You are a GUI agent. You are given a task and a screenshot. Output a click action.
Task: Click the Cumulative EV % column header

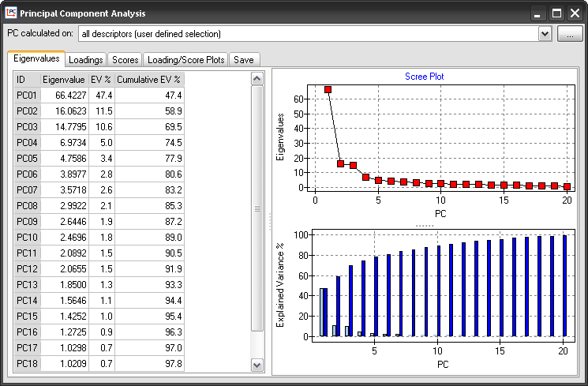click(149, 80)
